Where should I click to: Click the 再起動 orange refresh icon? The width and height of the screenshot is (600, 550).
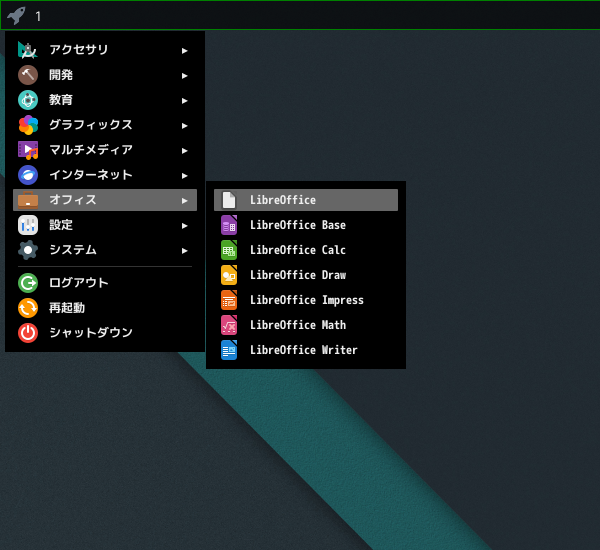pyautogui.click(x=28, y=308)
